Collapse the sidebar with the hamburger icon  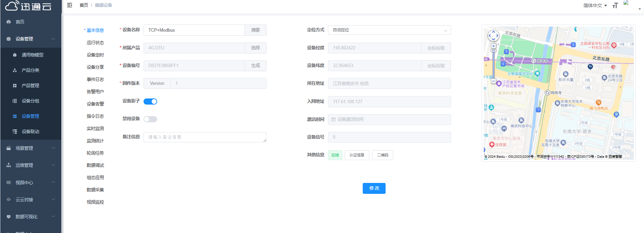tap(70, 5)
